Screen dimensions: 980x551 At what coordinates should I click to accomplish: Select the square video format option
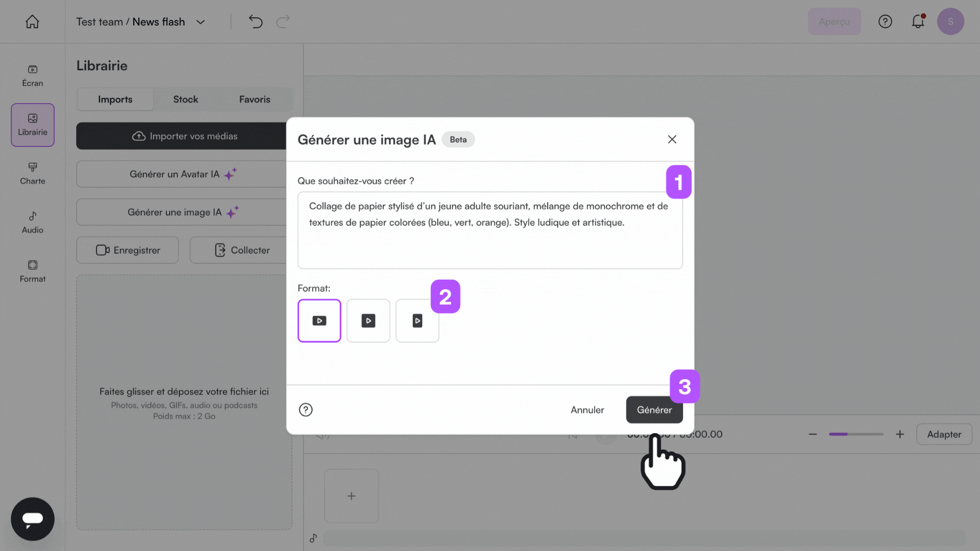pyautogui.click(x=368, y=320)
